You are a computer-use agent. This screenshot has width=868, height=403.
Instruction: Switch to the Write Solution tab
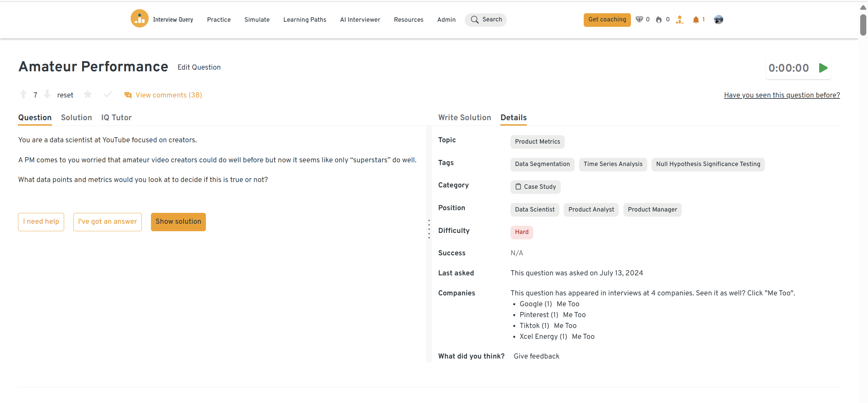click(x=464, y=117)
